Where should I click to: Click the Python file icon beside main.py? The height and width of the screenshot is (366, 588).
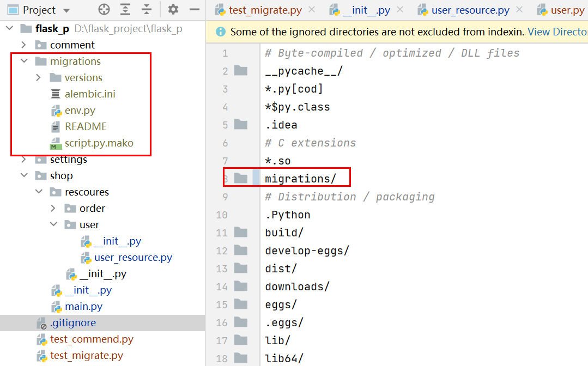click(56, 307)
